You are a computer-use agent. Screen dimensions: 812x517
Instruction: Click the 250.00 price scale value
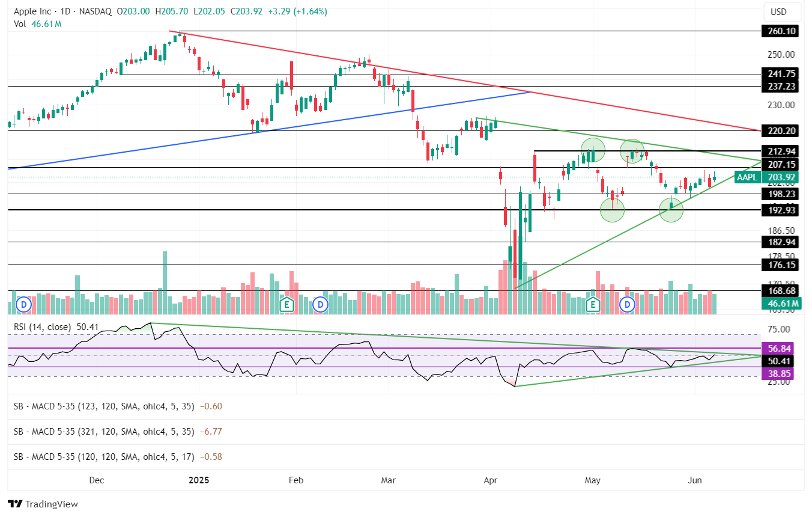click(782, 54)
